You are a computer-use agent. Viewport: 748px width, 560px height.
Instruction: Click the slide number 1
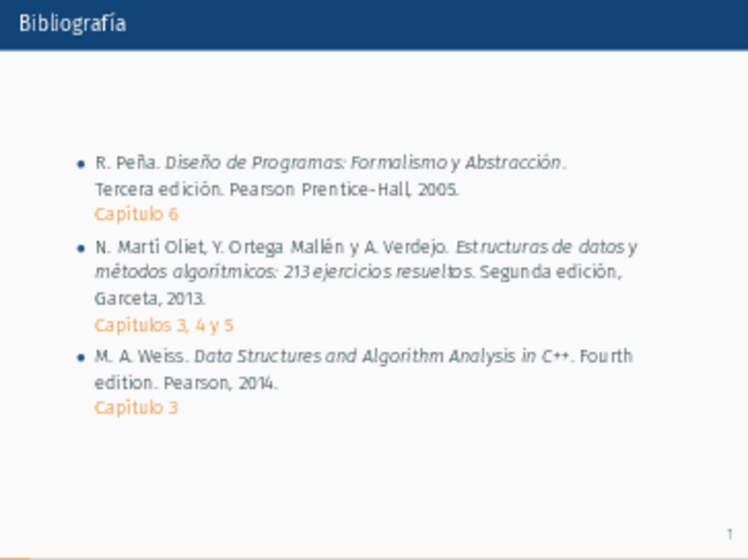(x=729, y=534)
